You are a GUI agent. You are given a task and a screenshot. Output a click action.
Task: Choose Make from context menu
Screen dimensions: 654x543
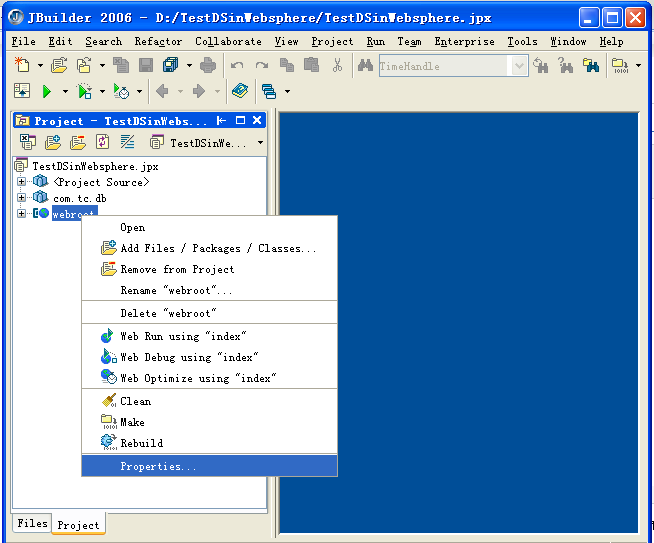209,422
